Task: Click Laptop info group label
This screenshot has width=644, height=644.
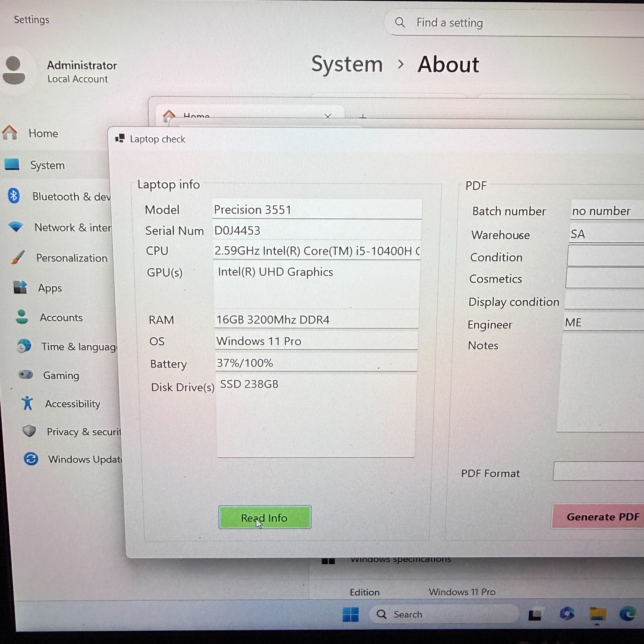Action: 168,184
